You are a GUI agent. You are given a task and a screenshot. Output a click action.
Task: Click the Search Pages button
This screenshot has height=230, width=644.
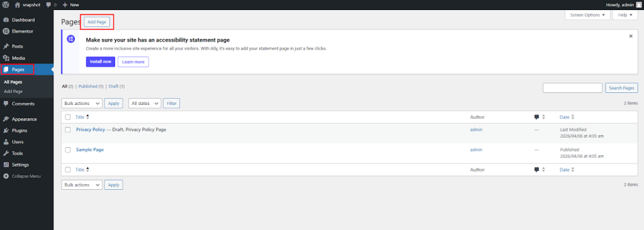pos(621,88)
